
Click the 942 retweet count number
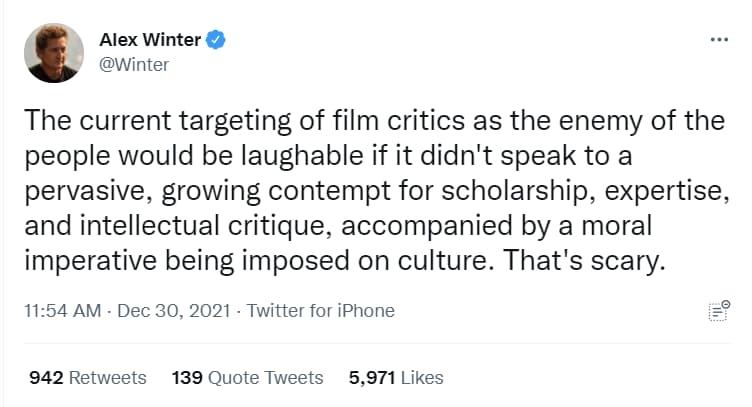(46, 378)
